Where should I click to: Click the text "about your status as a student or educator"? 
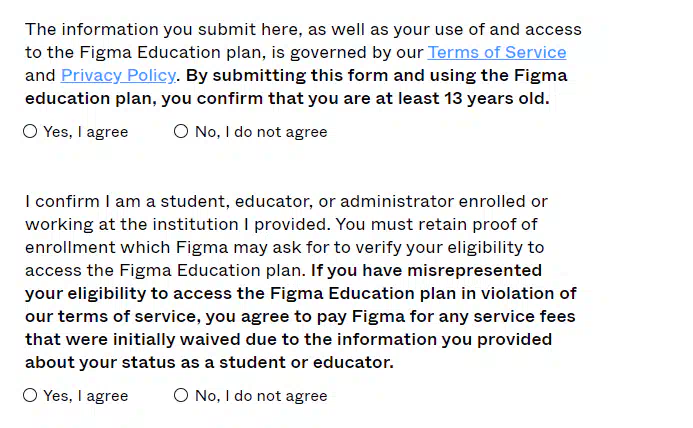click(209, 362)
